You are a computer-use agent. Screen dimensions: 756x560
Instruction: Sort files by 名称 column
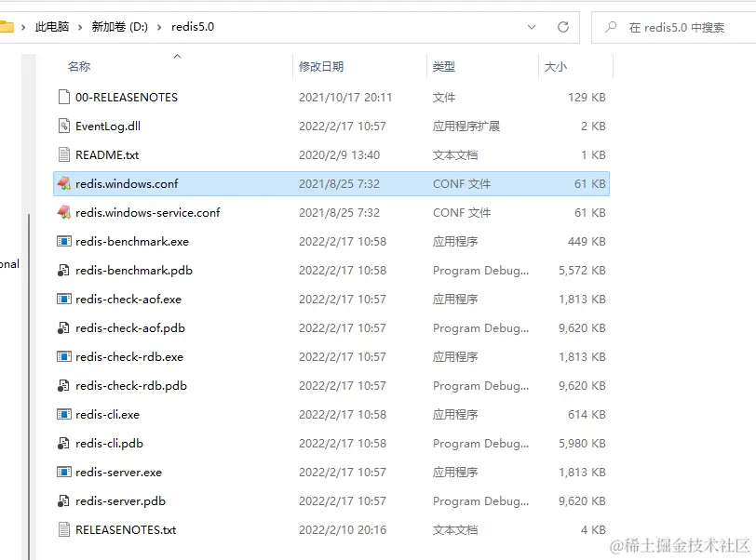79,66
